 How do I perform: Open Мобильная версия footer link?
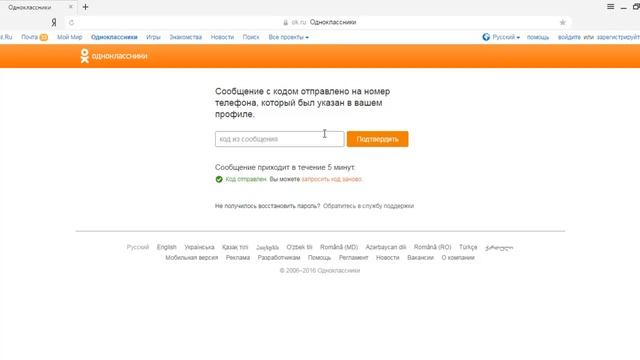(x=191, y=258)
